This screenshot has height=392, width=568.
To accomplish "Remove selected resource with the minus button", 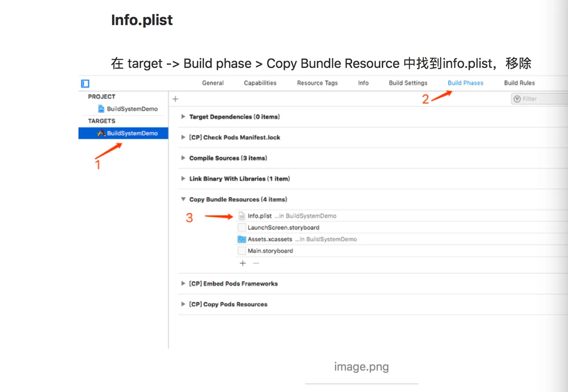I will 256,263.
